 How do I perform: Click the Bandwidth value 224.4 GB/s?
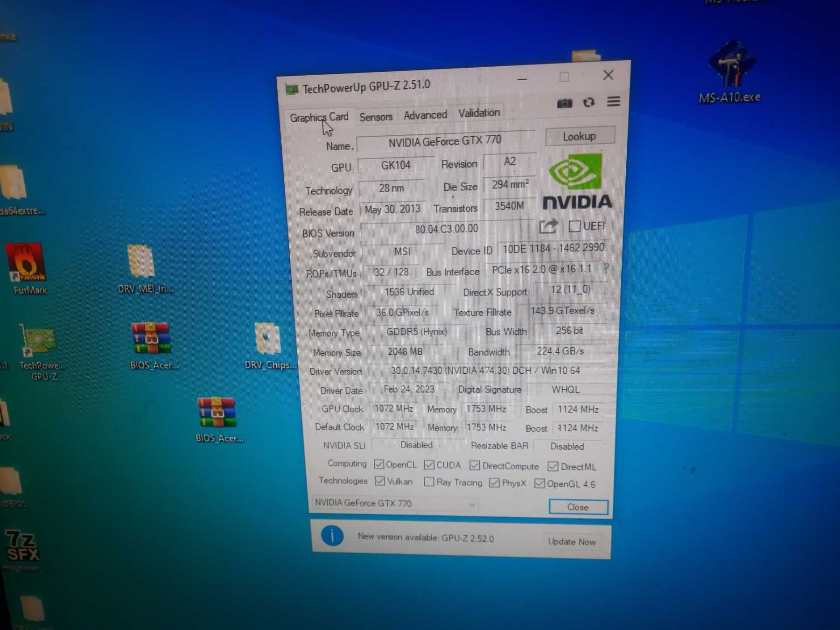coord(560,351)
